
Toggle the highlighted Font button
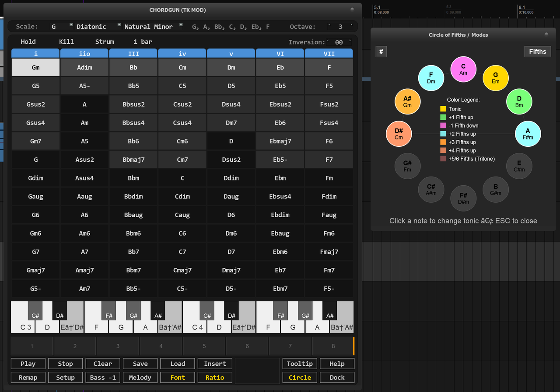tap(178, 378)
